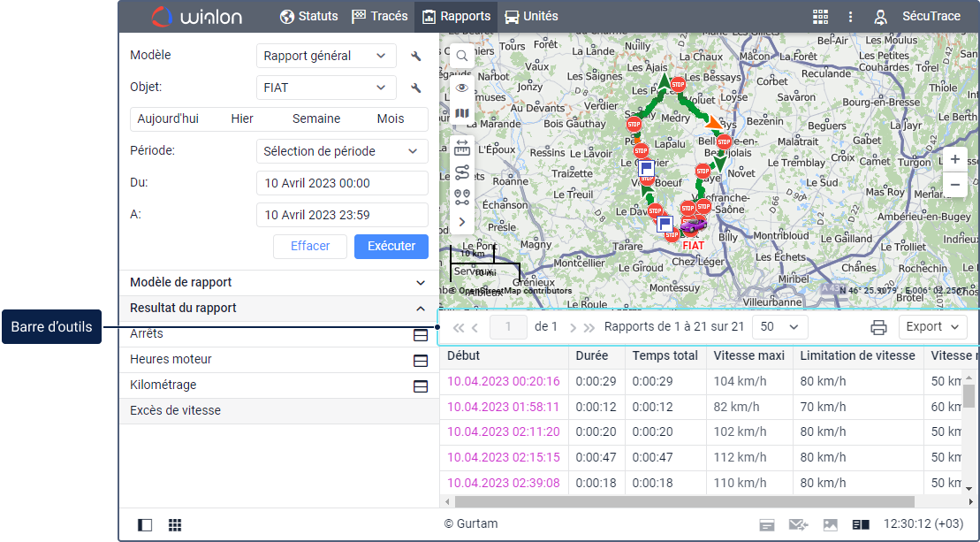980x542 pixels.
Task: Go to next results page
Action: [573, 327]
